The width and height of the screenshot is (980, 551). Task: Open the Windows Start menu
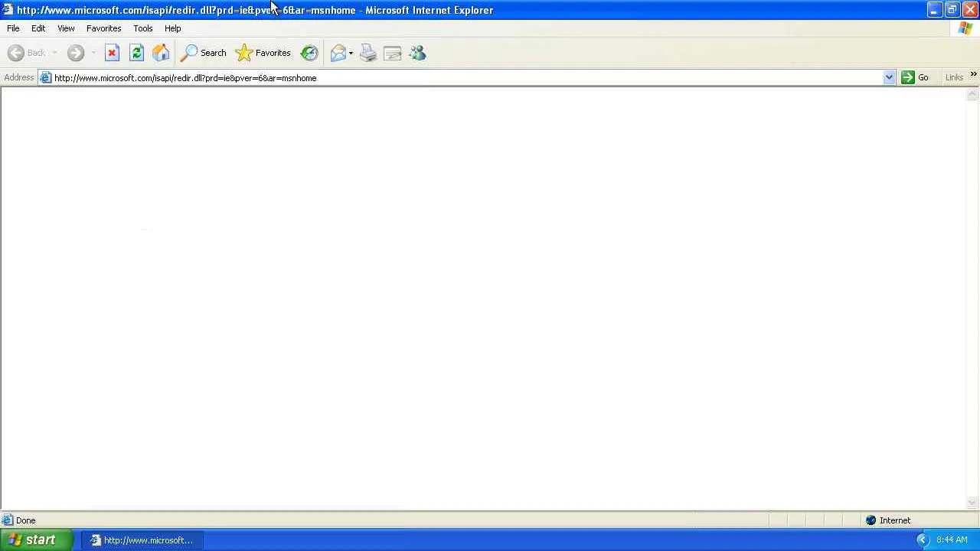coord(37,540)
